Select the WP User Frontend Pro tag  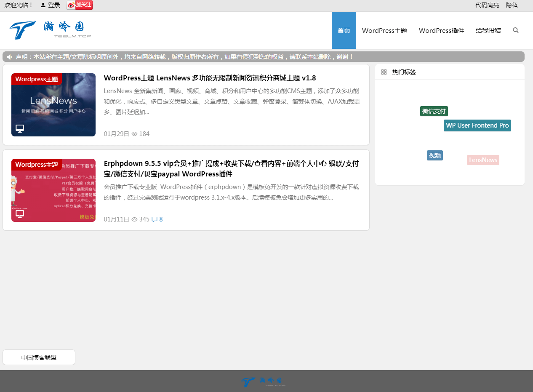point(477,125)
